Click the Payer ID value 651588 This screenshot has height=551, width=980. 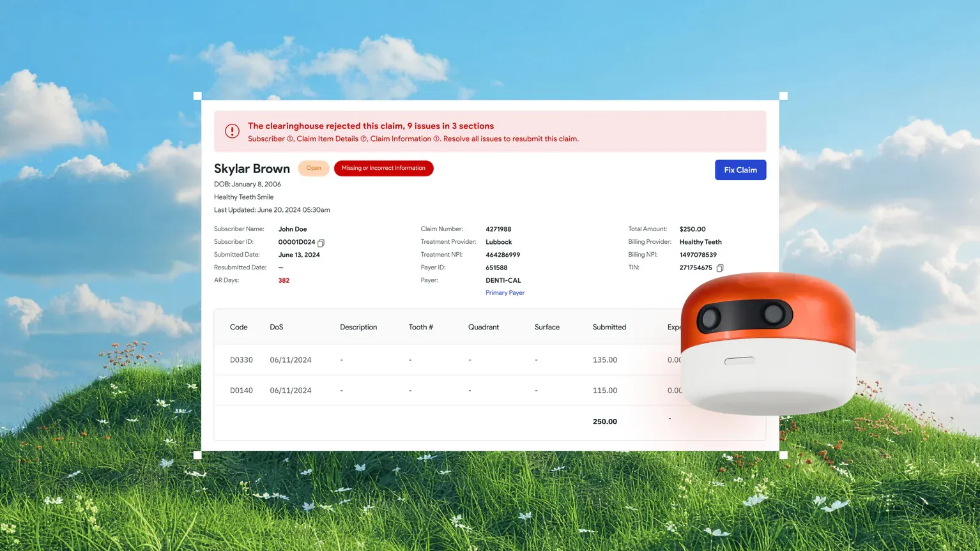click(496, 268)
